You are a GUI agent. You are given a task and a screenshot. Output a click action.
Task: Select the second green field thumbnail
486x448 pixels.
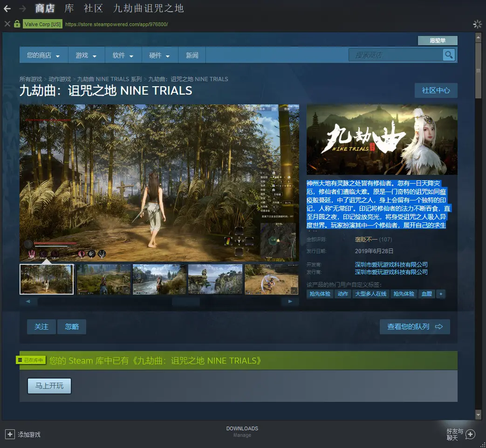click(103, 279)
